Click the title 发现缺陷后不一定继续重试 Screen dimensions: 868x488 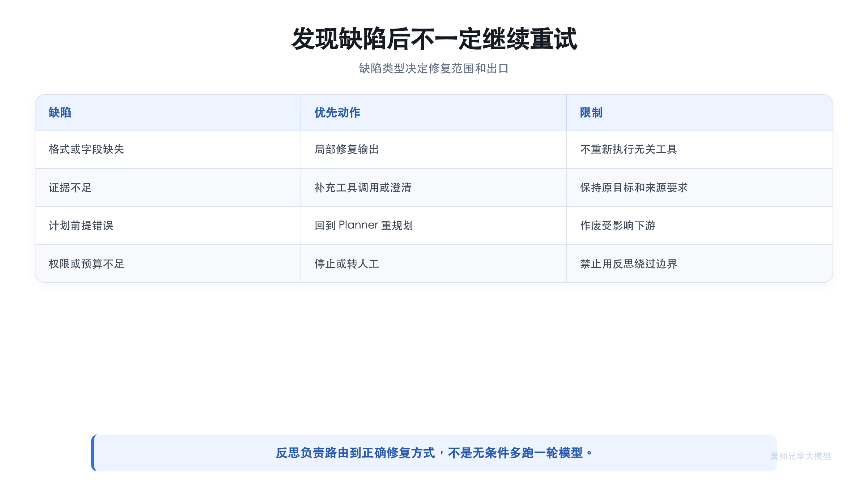point(434,39)
